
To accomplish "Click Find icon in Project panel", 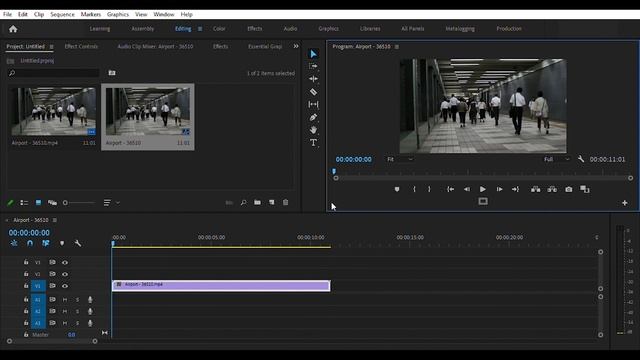I will (244, 202).
